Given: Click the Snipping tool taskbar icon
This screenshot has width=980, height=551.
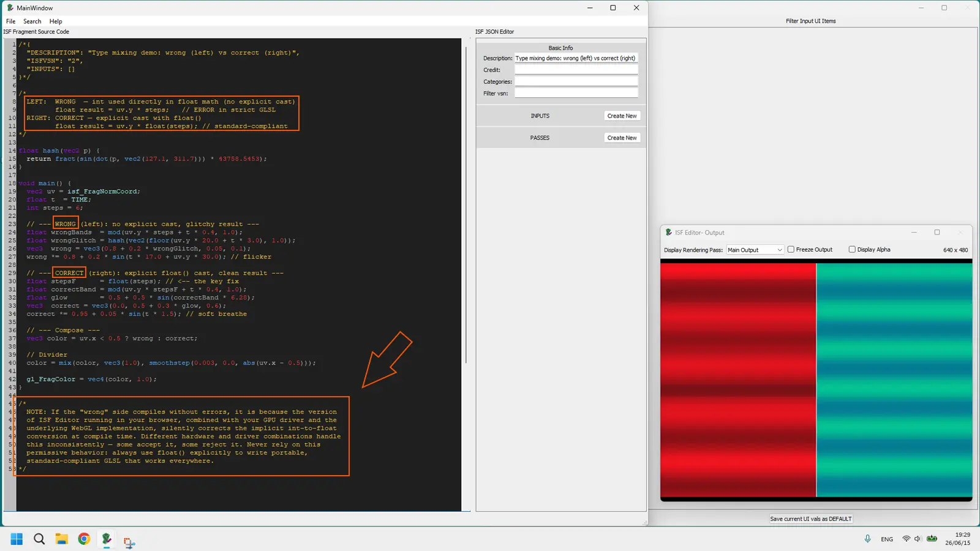Looking at the screenshot, I should (129, 542).
